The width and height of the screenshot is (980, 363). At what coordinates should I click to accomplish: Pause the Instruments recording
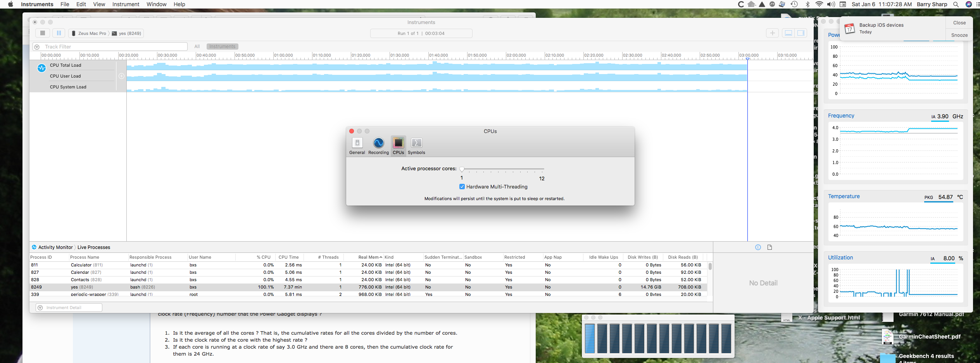coord(59,33)
